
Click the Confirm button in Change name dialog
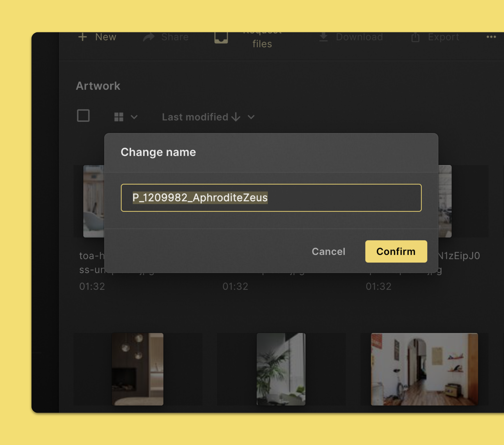click(396, 251)
